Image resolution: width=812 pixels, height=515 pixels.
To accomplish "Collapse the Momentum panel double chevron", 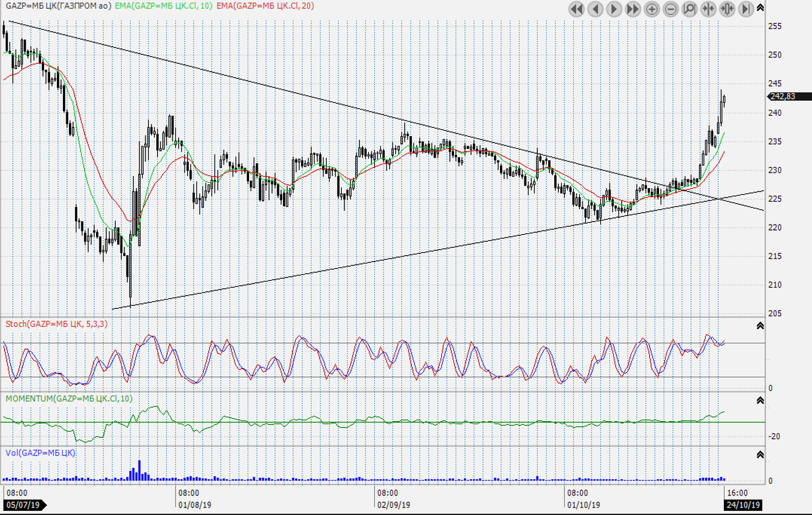I will pos(760,401).
